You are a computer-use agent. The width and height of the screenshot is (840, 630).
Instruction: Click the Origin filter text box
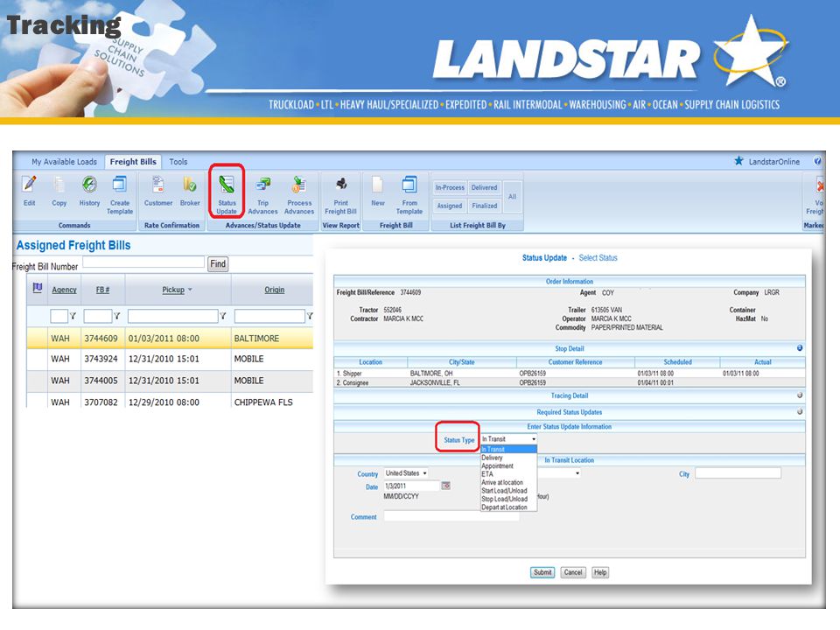tap(269, 316)
